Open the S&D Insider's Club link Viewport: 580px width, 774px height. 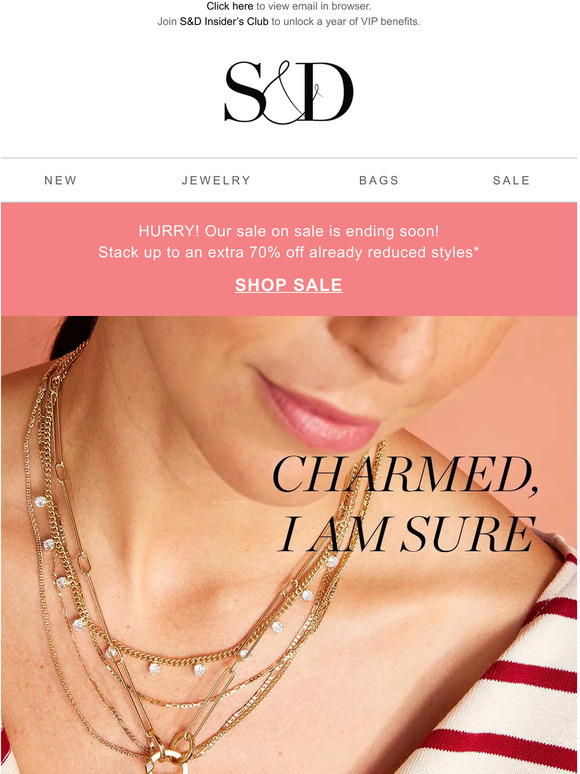coord(224,22)
